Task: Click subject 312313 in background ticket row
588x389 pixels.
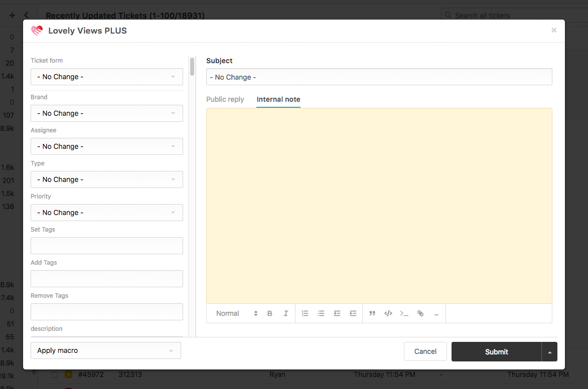Action: pos(130,374)
